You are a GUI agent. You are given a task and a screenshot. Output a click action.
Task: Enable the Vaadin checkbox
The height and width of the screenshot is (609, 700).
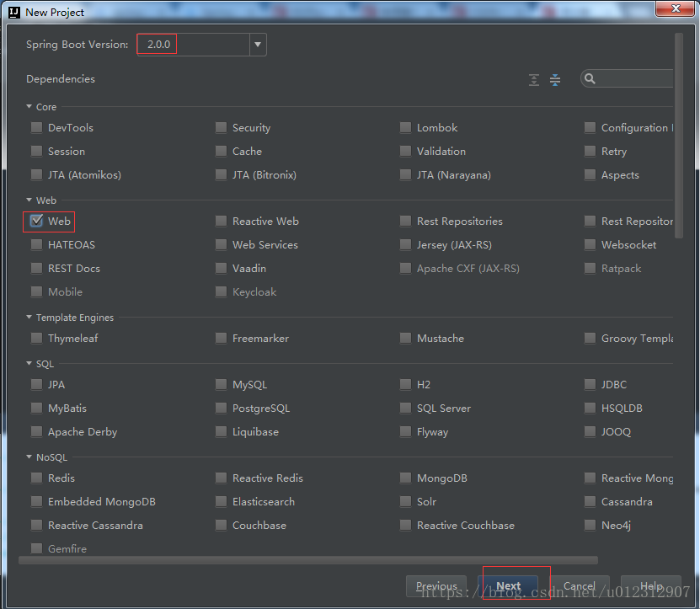(221, 269)
